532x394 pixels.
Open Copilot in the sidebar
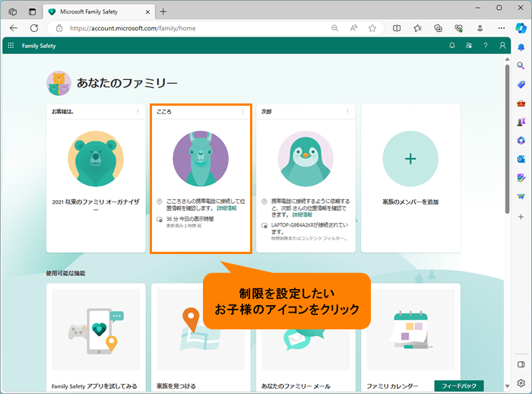click(521, 28)
